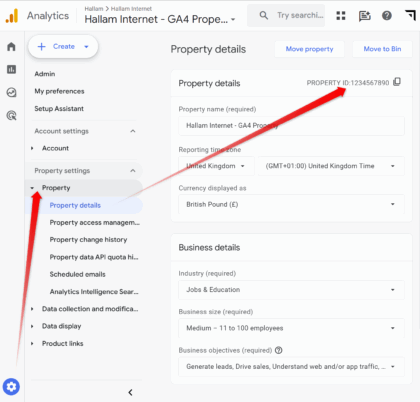
Task: Open Setup Assistant in the sidebar
Action: click(x=59, y=109)
